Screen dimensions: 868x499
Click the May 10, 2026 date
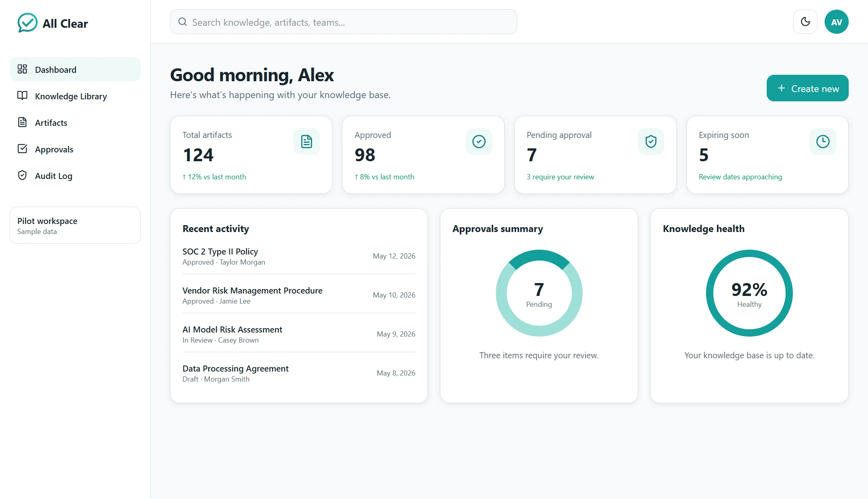[394, 295]
